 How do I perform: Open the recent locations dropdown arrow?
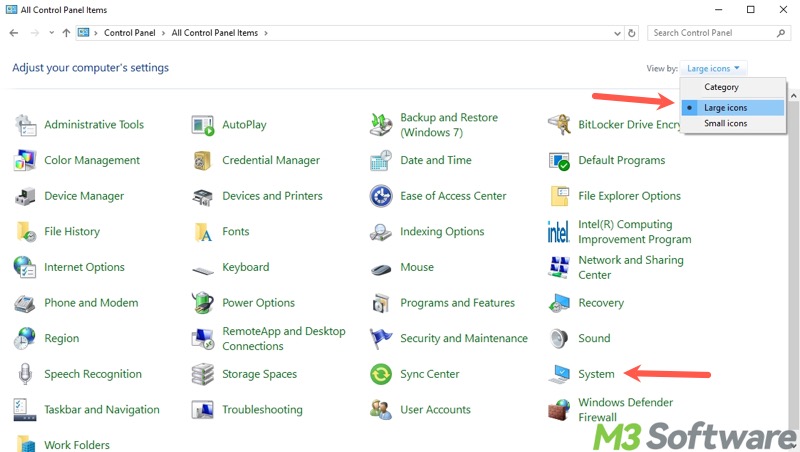(x=52, y=33)
